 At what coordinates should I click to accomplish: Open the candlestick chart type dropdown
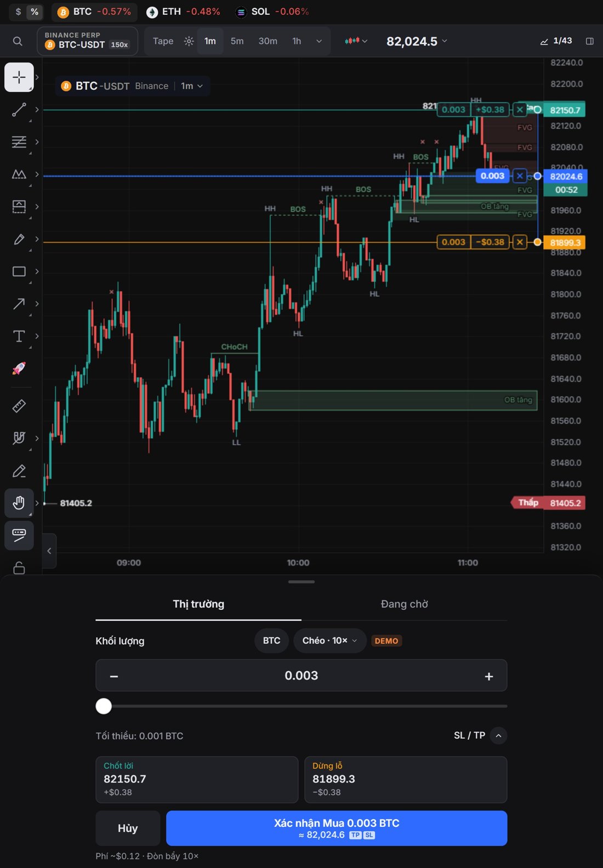click(356, 41)
